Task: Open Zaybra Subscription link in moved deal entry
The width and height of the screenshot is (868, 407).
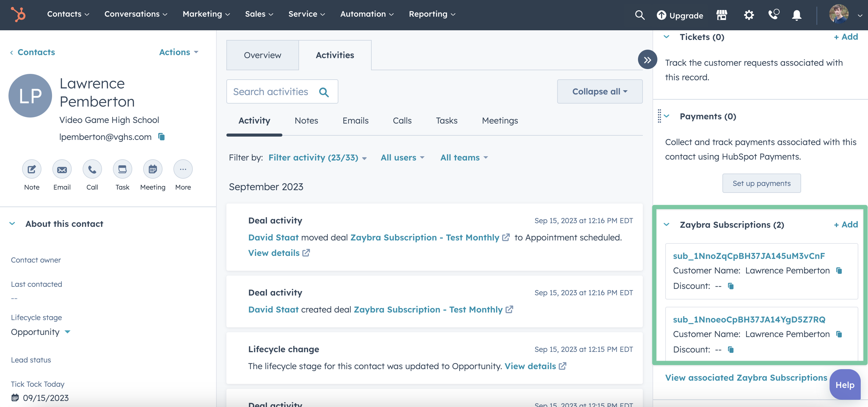Action: coord(430,237)
